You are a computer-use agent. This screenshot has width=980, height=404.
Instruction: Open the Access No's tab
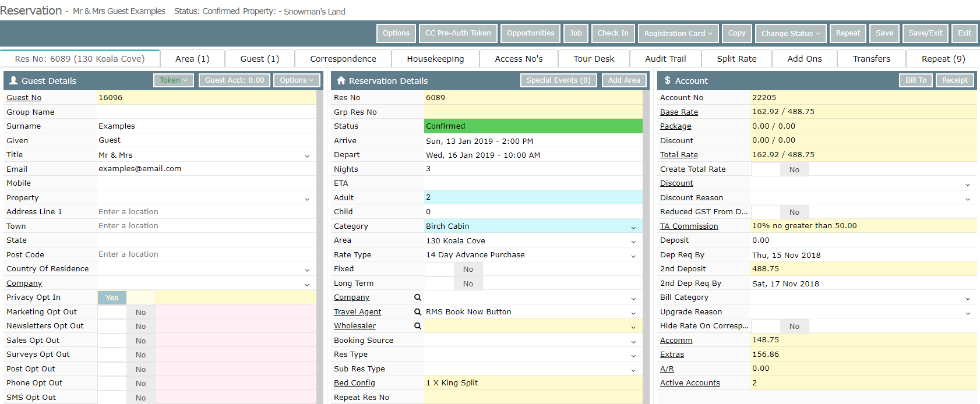(x=519, y=59)
